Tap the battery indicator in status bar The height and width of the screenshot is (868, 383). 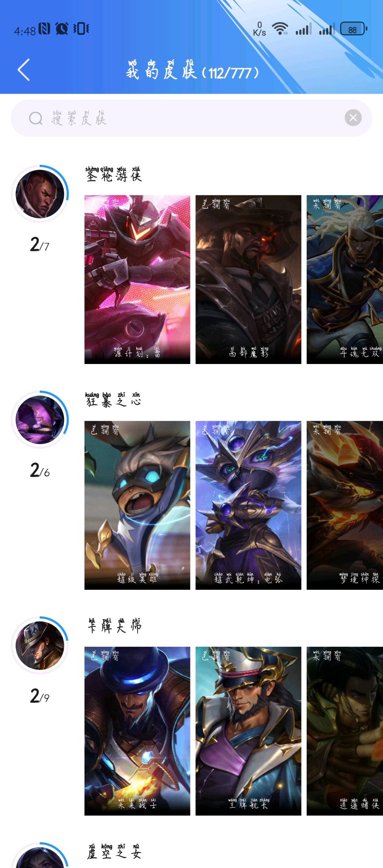[354, 29]
